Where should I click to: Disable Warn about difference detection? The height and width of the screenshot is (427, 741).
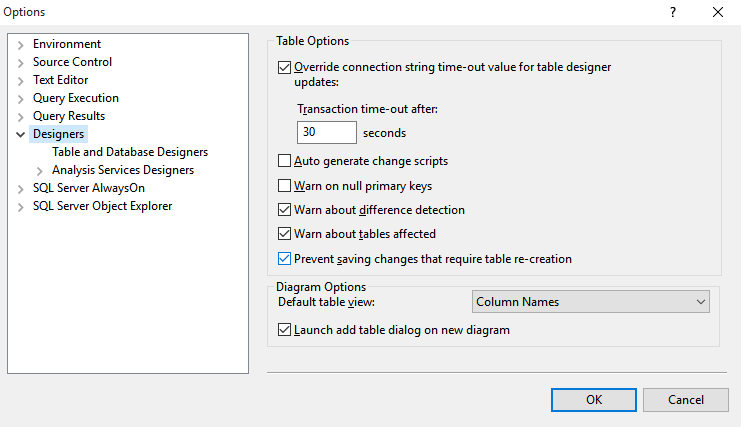(284, 210)
